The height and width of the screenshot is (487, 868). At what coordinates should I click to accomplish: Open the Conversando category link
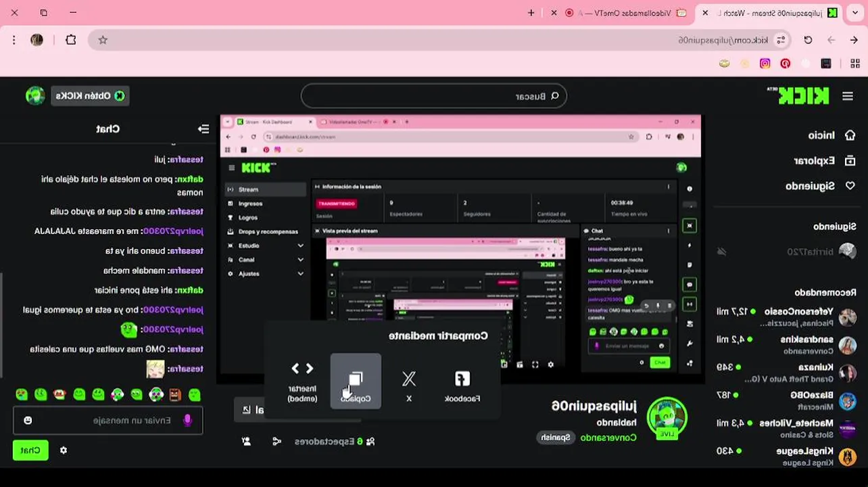[608, 438]
